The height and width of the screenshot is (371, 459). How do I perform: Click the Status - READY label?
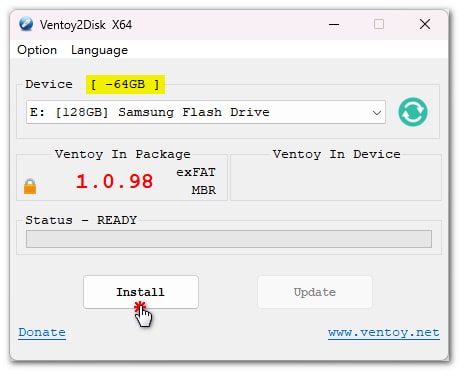(81, 220)
